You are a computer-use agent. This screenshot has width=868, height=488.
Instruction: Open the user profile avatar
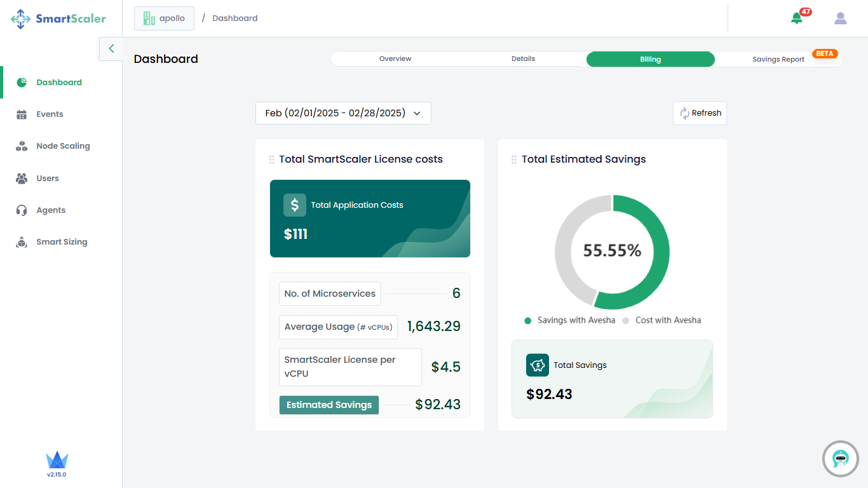click(x=841, y=18)
